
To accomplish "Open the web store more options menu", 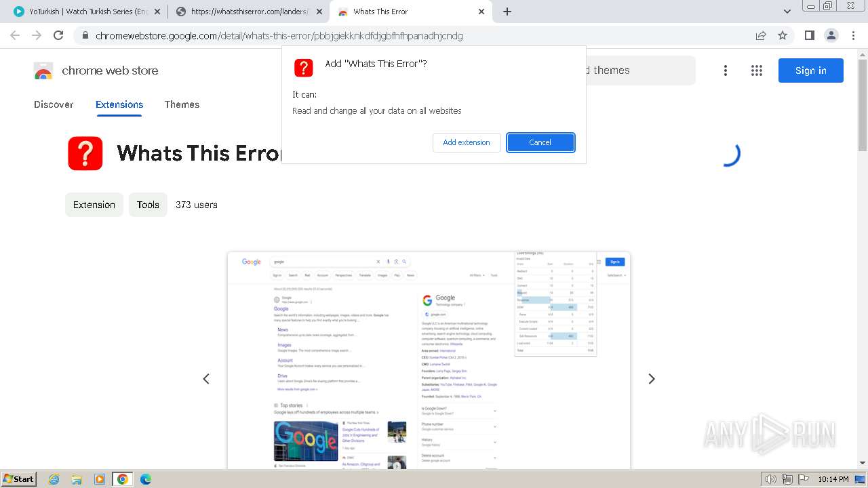I will point(726,70).
